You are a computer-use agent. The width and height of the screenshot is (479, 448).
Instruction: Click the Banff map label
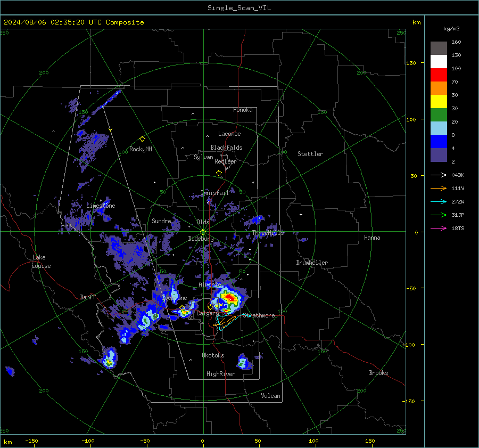pyautogui.click(x=88, y=297)
